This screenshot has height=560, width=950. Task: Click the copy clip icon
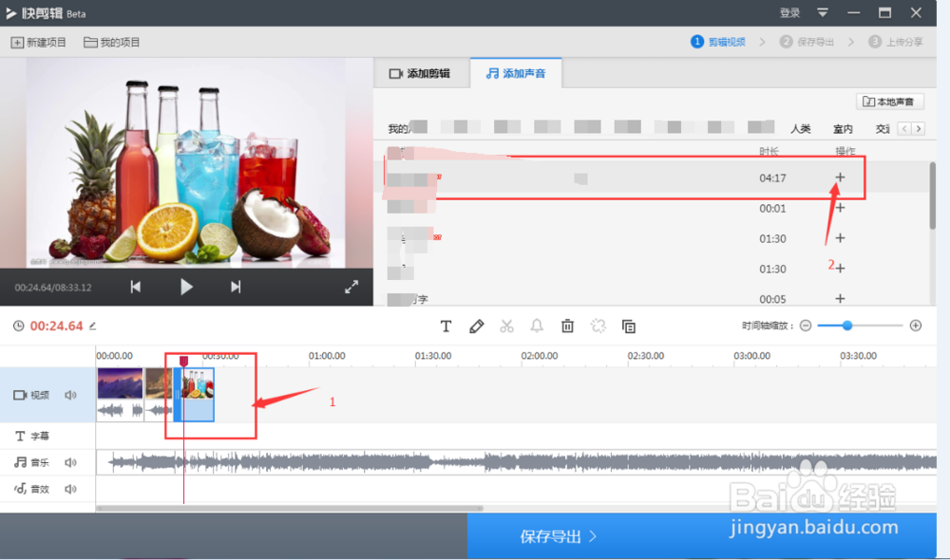[x=628, y=327]
